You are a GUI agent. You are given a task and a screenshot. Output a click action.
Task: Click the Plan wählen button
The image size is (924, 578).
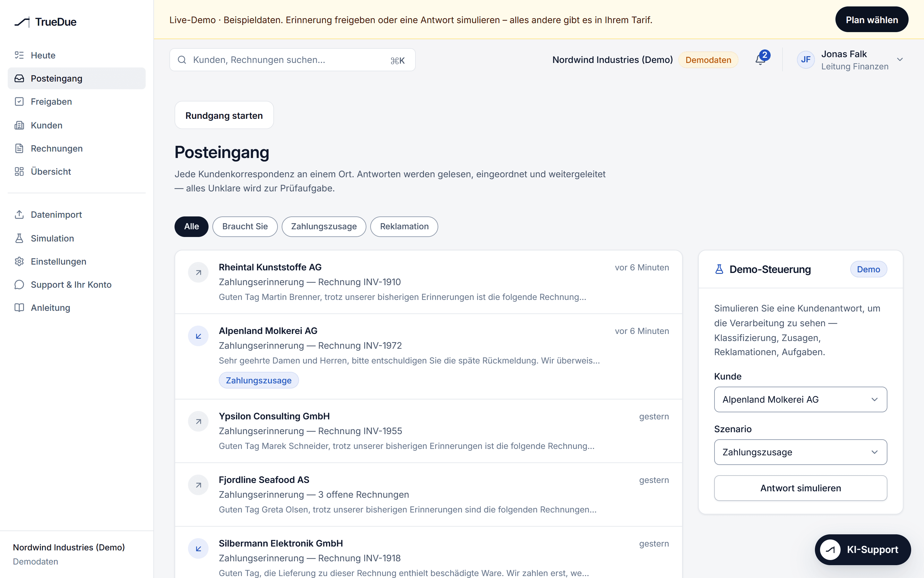[872, 20]
